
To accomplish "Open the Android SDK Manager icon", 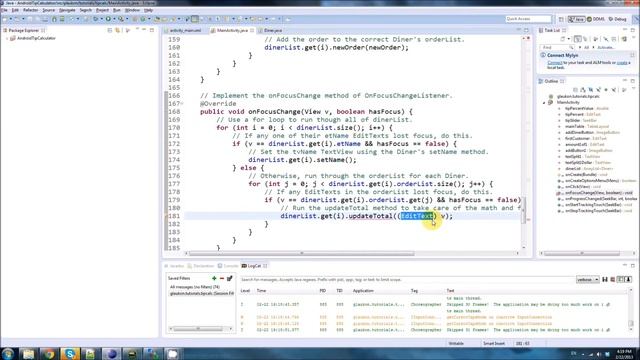I will pos(54,19).
